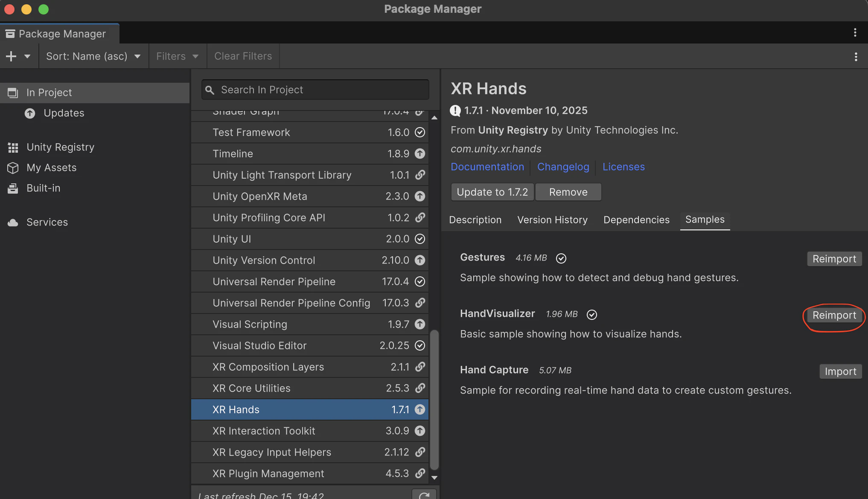Open the Sort: Name (asc) dropdown

tap(93, 56)
